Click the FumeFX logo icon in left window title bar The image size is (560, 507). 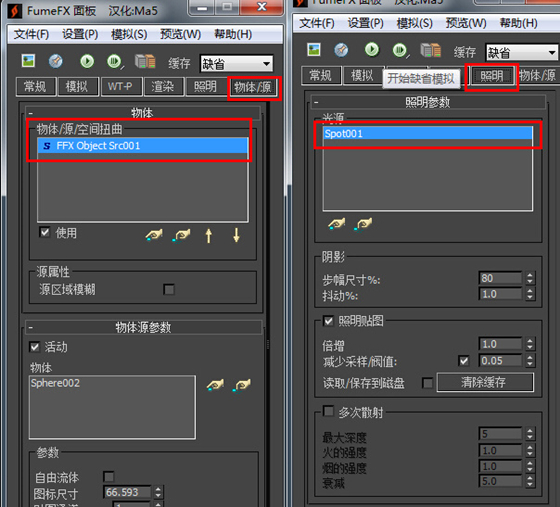(15, 11)
